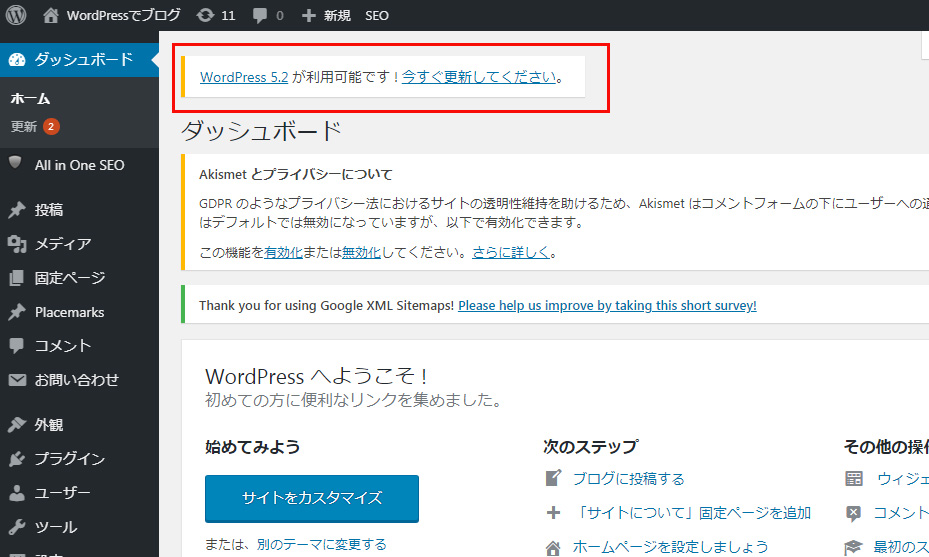Click the pin icon beside Placemarks
Viewport: 929px width, 557px height.
click(17, 312)
